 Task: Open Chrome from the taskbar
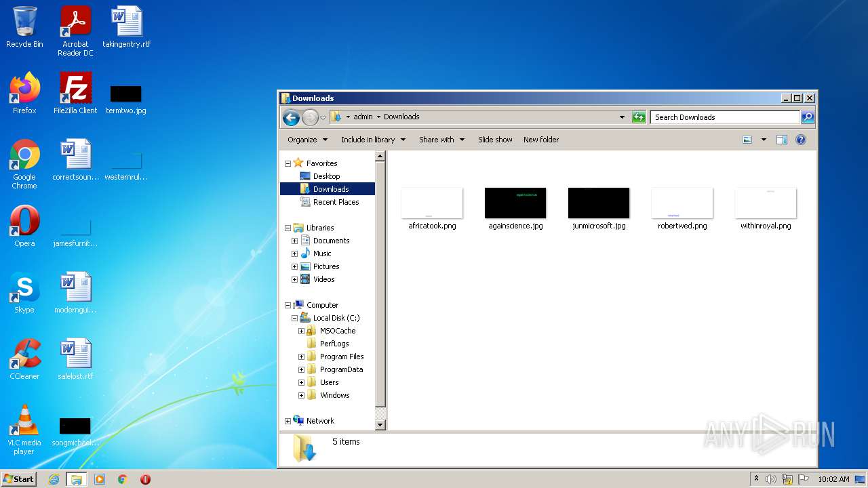click(123, 479)
